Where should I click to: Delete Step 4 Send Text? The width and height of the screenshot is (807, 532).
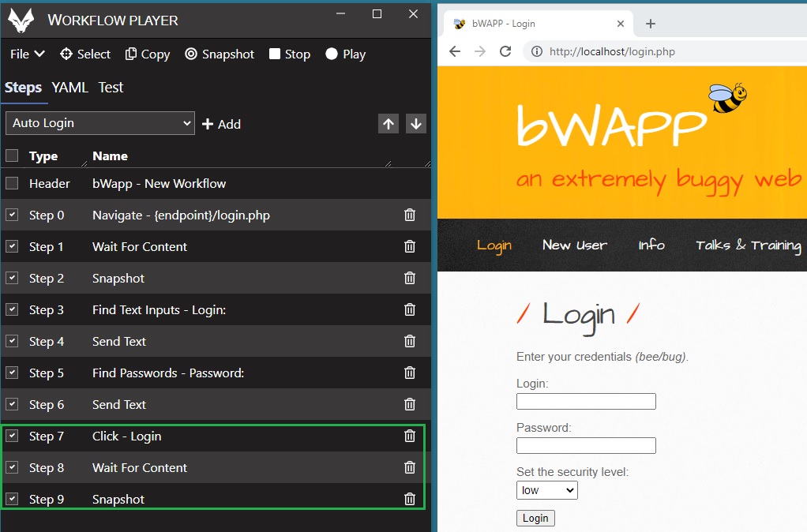[x=410, y=341]
